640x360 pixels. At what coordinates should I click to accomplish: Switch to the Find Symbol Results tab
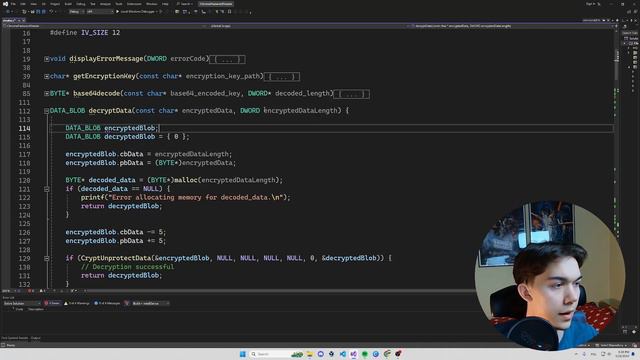pos(15,338)
